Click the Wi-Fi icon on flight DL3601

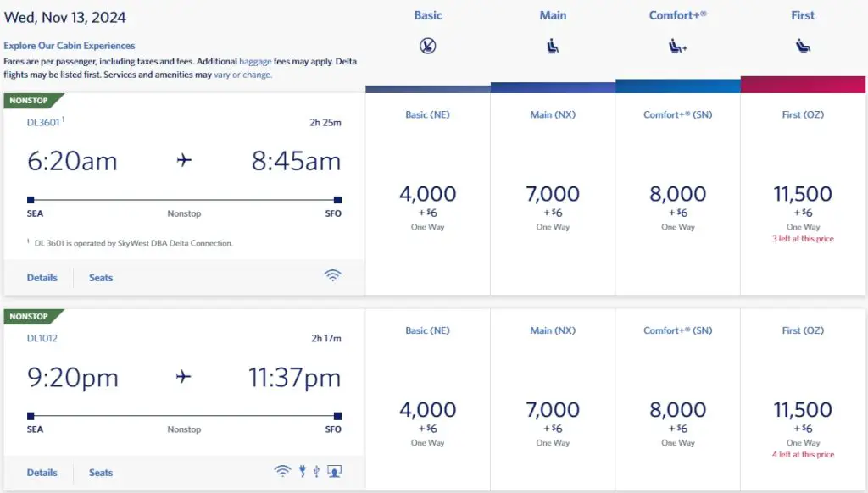pos(333,275)
